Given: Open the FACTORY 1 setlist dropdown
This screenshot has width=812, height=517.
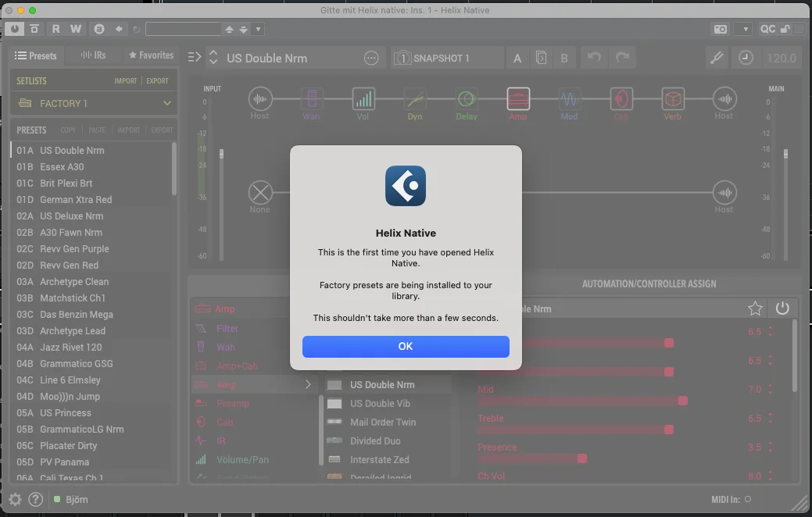Looking at the screenshot, I should click(94, 104).
